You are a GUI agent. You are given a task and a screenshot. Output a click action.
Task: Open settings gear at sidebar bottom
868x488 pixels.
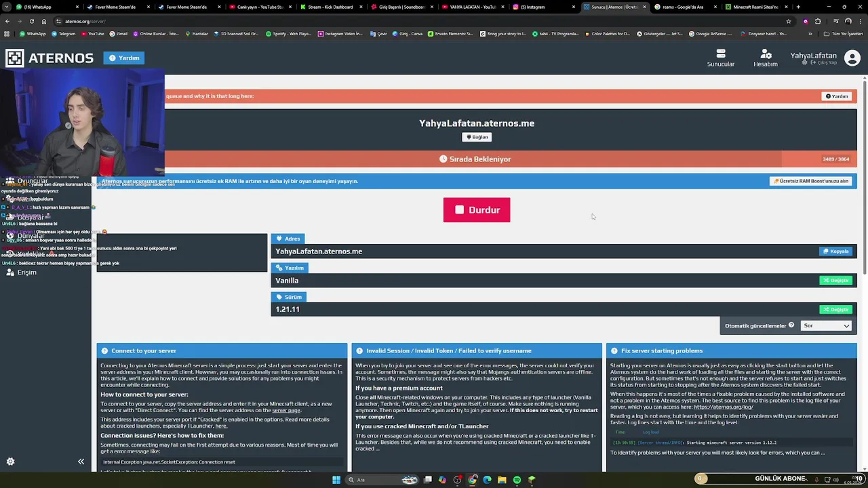tap(10, 462)
